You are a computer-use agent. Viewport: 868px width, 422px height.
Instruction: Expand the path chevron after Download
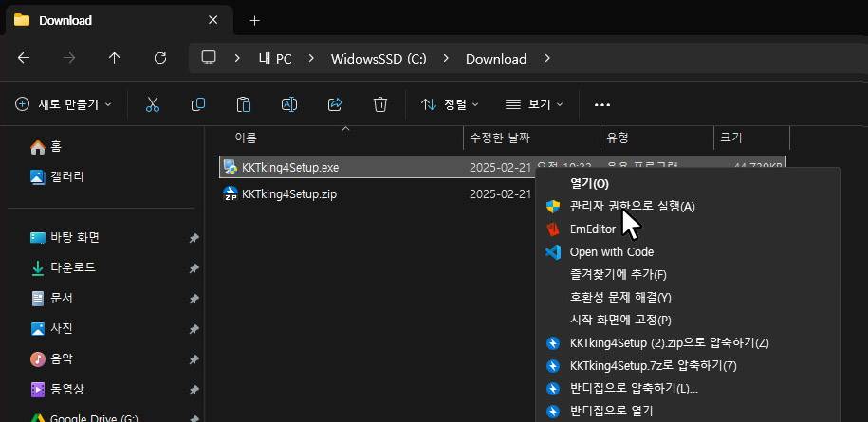click(x=546, y=58)
